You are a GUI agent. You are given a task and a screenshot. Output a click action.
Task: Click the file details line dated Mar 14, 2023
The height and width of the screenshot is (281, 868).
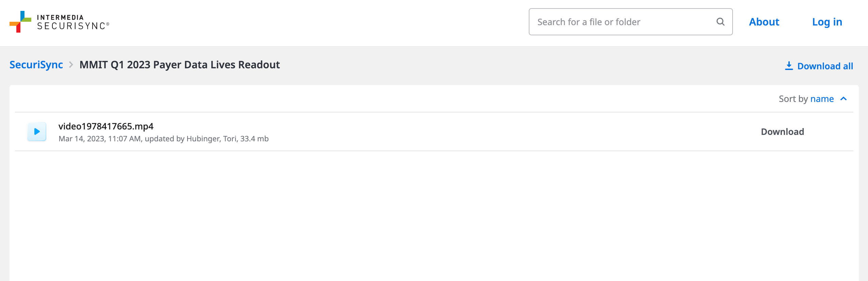163,139
